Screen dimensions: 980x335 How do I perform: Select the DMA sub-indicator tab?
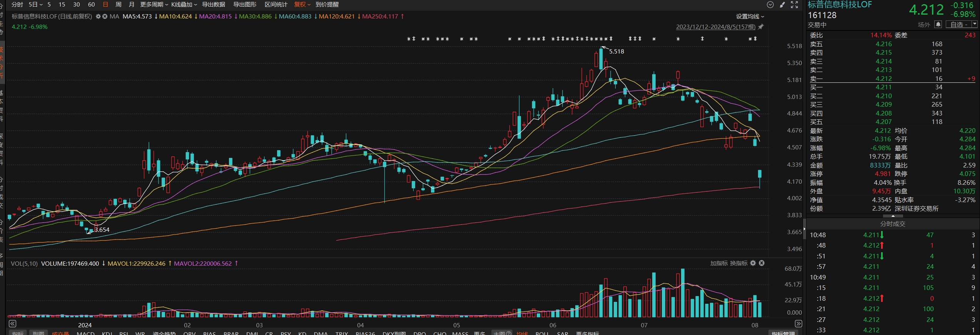[x=321, y=333]
